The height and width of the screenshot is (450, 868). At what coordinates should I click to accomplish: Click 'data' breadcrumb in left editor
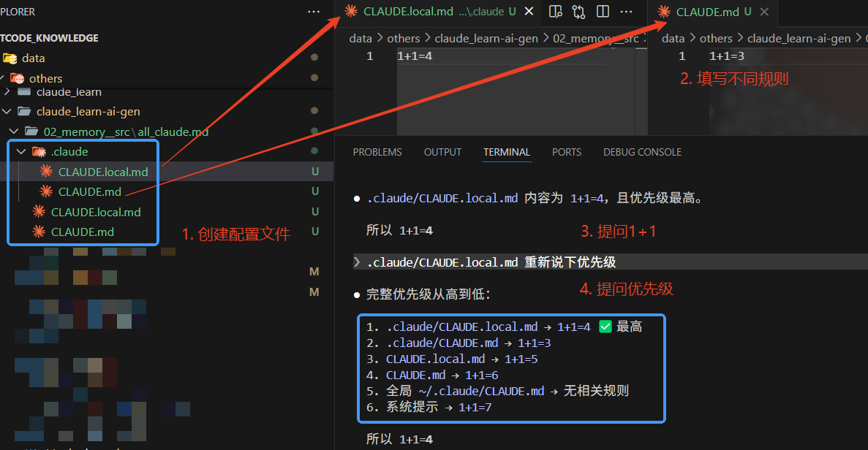(361, 38)
